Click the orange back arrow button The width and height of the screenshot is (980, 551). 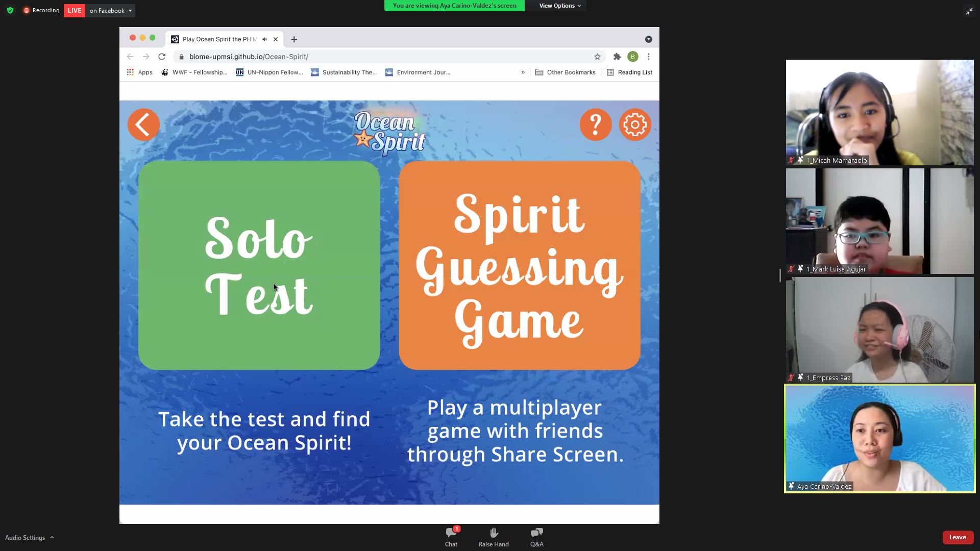click(x=143, y=124)
